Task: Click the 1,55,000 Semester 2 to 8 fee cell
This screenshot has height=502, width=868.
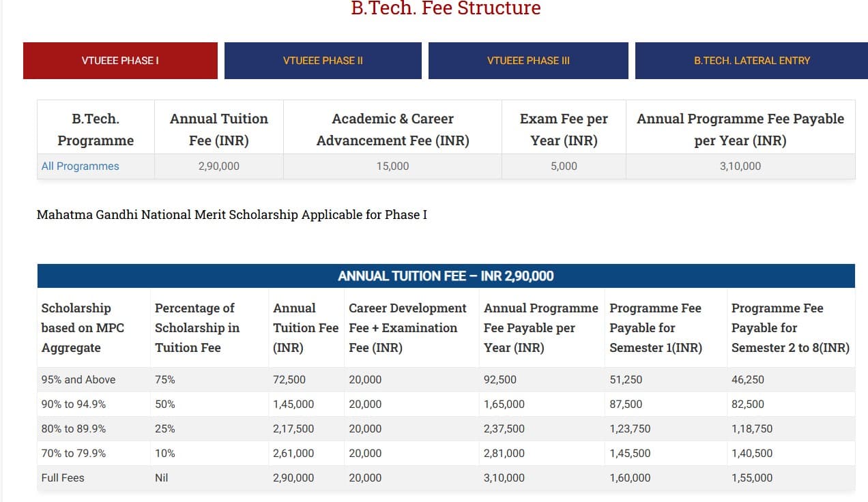Action: [752, 478]
